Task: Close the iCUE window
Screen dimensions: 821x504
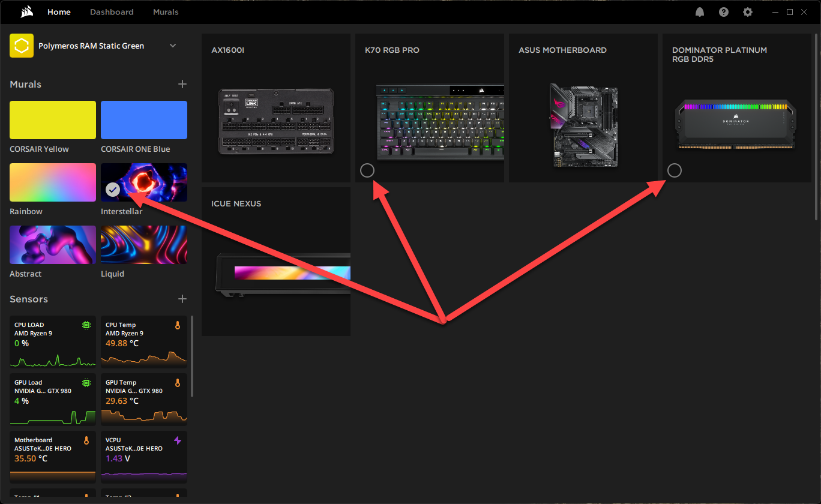Action: (804, 12)
